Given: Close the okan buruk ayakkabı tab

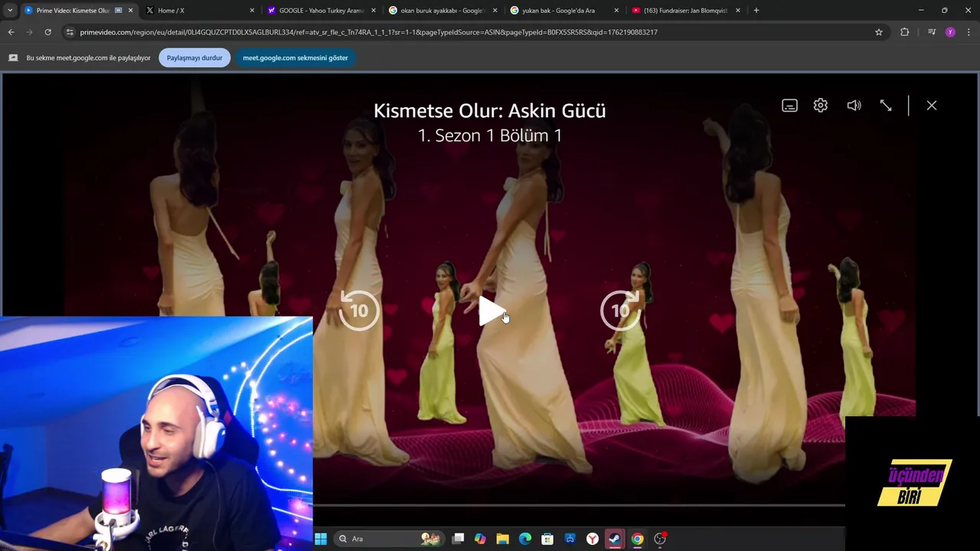Looking at the screenshot, I should pos(495,11).
